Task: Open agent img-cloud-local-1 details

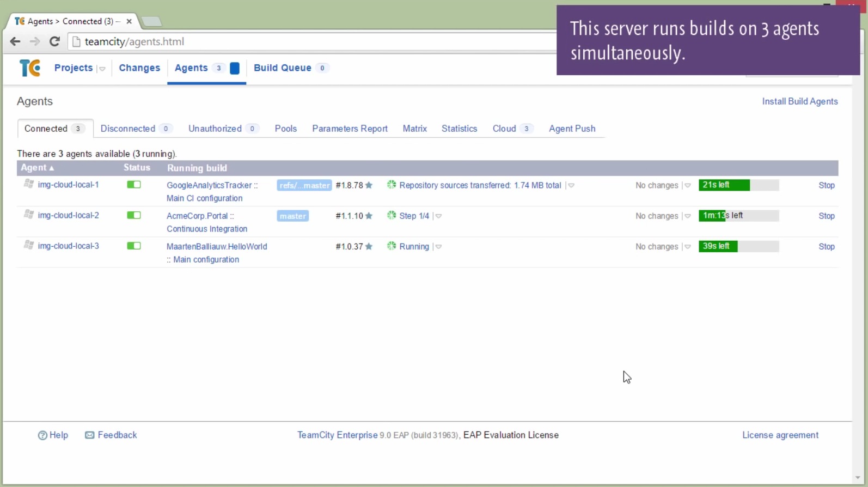Action: [69, 185]
